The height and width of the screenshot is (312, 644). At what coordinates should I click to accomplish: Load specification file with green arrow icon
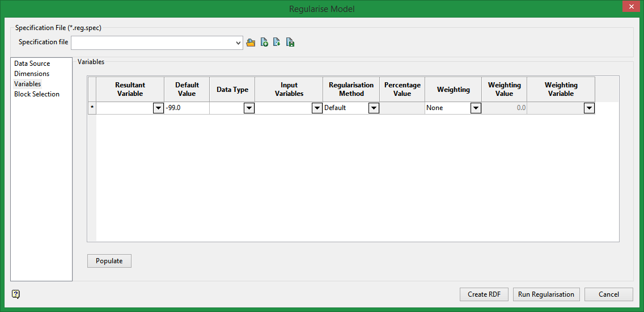point(277,43)
